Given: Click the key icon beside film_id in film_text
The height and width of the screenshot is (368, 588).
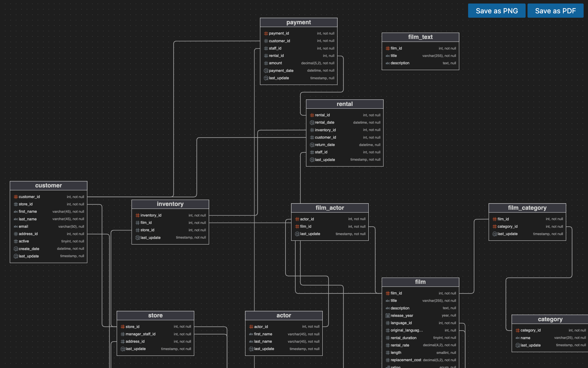Looking at the screenshot, I should pyautogui.click(x=388, y=48).
